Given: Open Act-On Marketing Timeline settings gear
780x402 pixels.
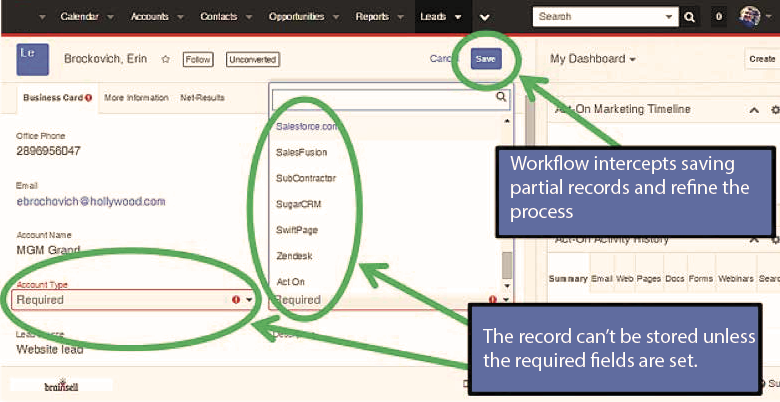Looking at the screenshot, I should coord(775,110).
